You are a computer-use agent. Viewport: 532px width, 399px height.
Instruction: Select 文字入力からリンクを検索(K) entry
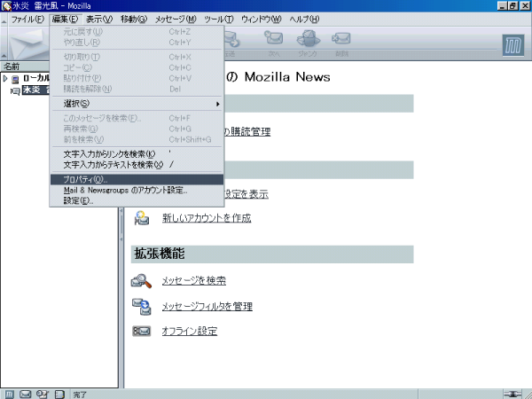[137, 154]
